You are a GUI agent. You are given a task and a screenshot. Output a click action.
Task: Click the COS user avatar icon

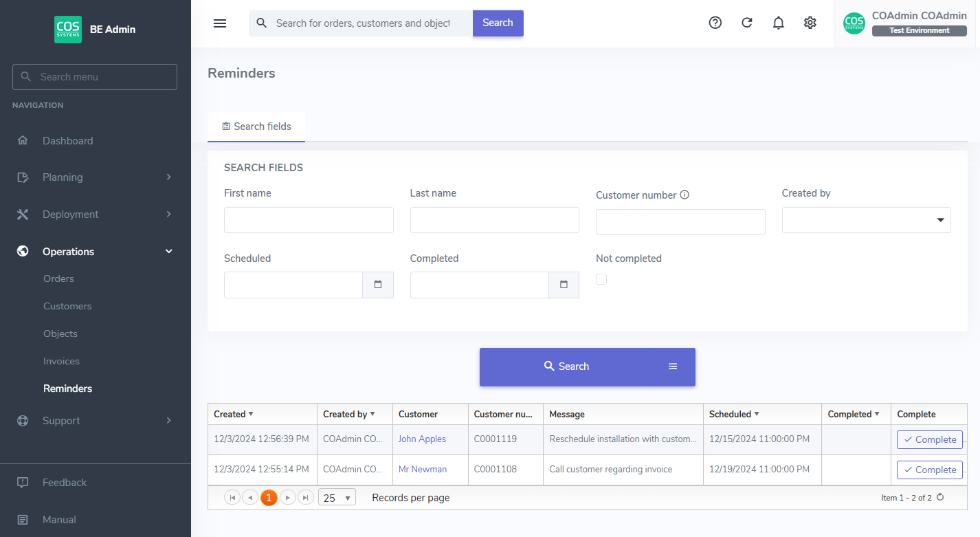point(854,23)
